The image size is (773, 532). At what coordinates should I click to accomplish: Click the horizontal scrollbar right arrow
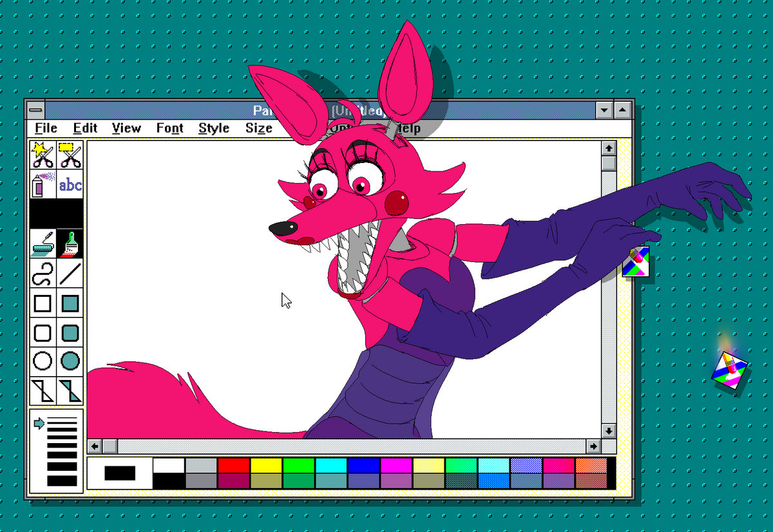[x=593, y=446]
